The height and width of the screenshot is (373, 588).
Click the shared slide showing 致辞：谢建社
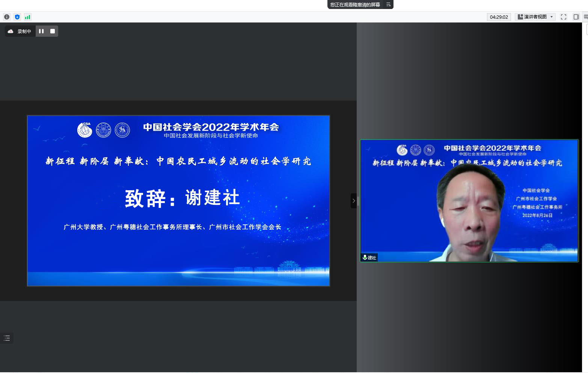178,201
